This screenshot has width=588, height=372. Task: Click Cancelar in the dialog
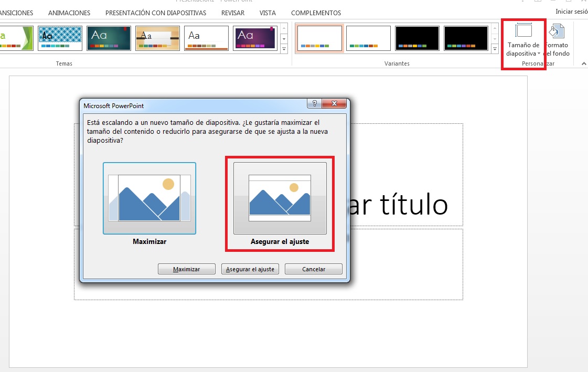313,269
